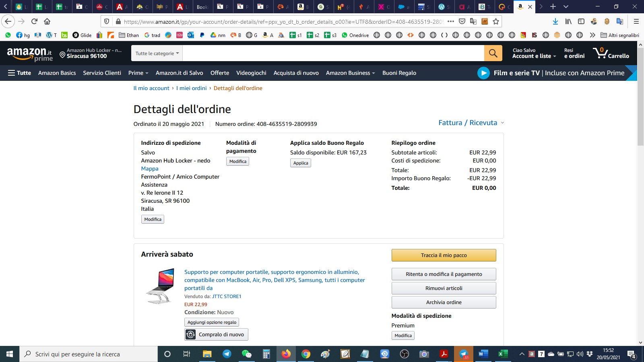Open a new browser tab
Image resolution: width=644 pixels, height=362 pixels.
(553, 6)
